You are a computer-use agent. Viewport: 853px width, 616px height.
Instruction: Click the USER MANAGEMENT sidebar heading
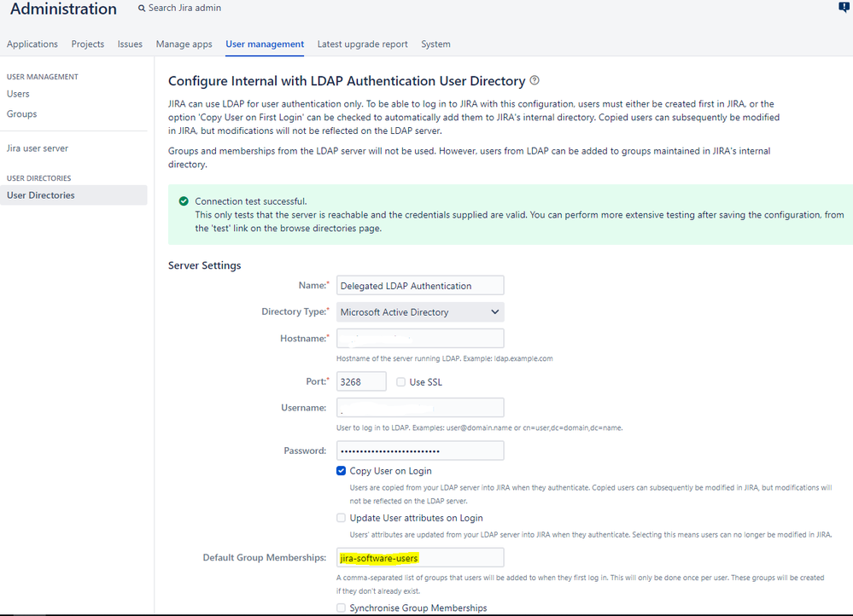[43, 77]
